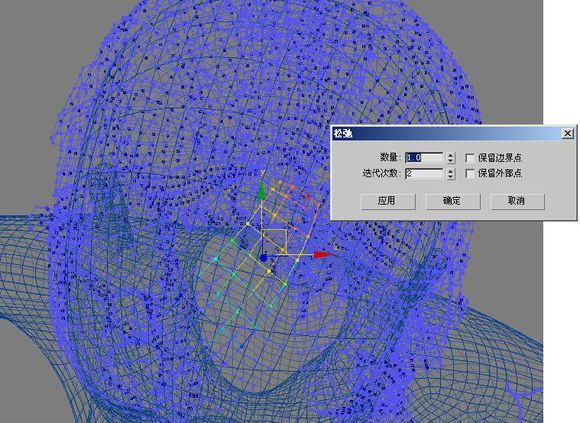Cancel the dialog with 取消
Screen dimensions: 580x423
[517, 202]
